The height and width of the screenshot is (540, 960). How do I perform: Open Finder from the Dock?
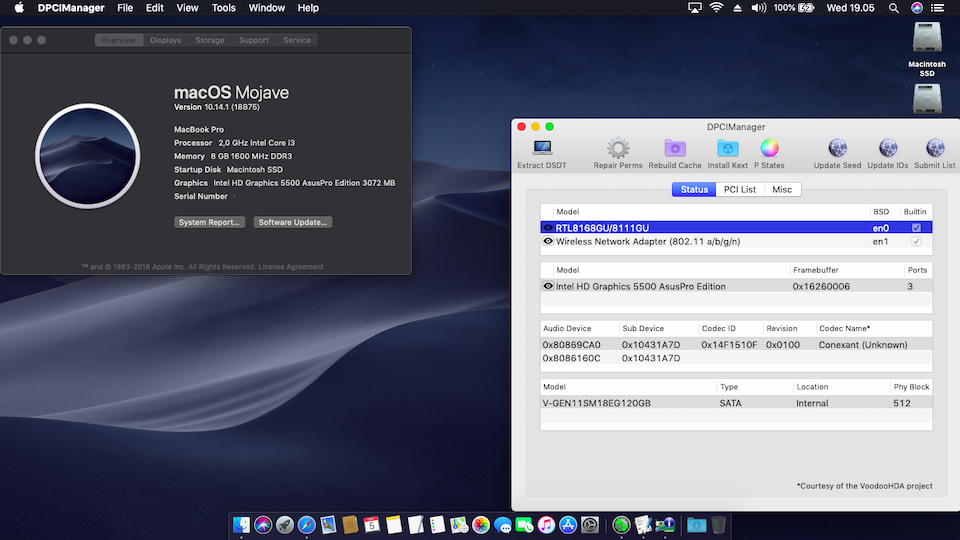click(x=241, y=525)
